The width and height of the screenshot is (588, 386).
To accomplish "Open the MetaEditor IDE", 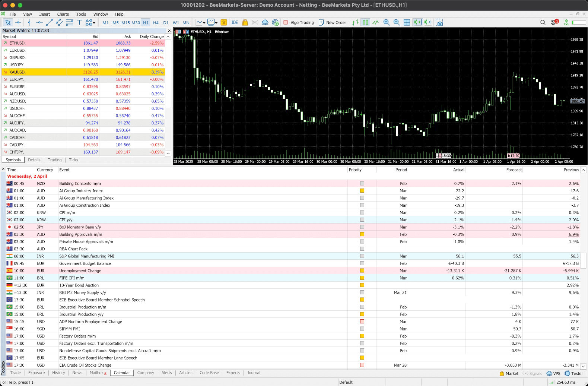I will (x=235, y=22).
